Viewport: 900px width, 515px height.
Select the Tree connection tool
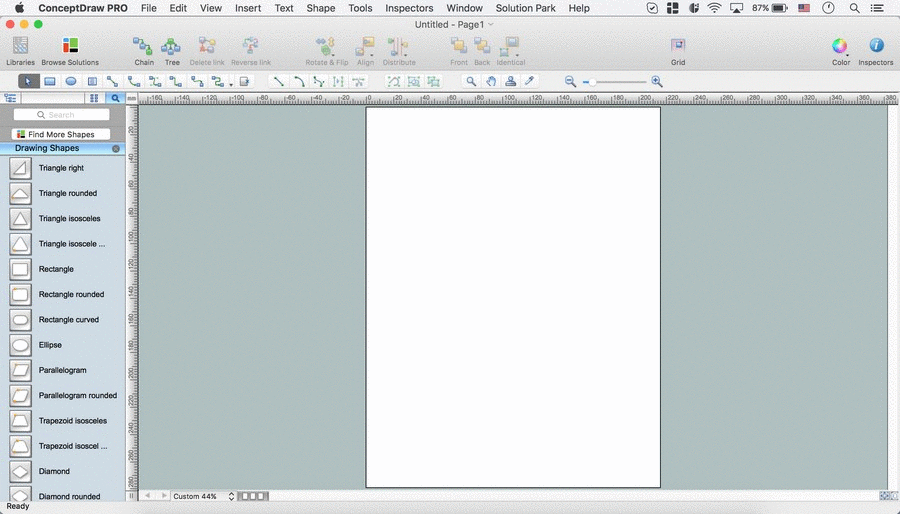tap(171, 45)
